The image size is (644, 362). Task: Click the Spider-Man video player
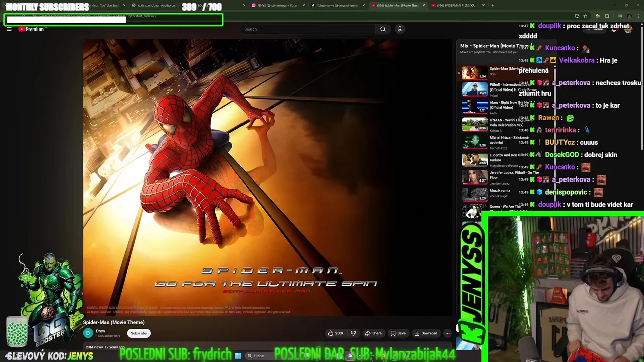(267, 177)
